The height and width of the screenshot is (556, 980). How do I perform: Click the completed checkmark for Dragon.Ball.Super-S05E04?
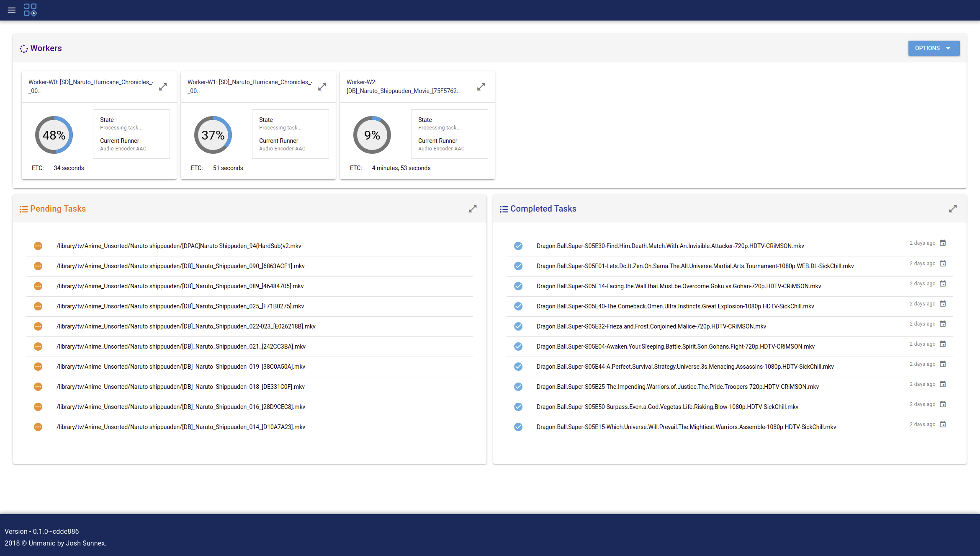[x=518, y=347]
